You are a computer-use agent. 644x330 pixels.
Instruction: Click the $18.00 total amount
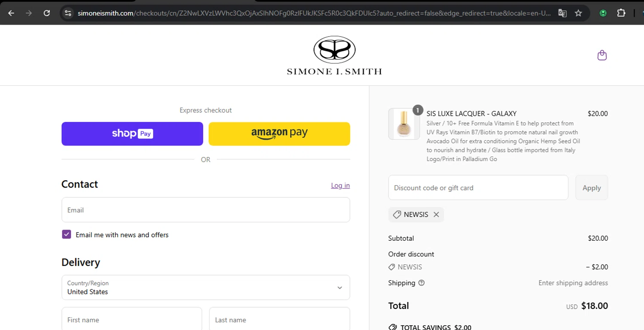click(595, 306)
